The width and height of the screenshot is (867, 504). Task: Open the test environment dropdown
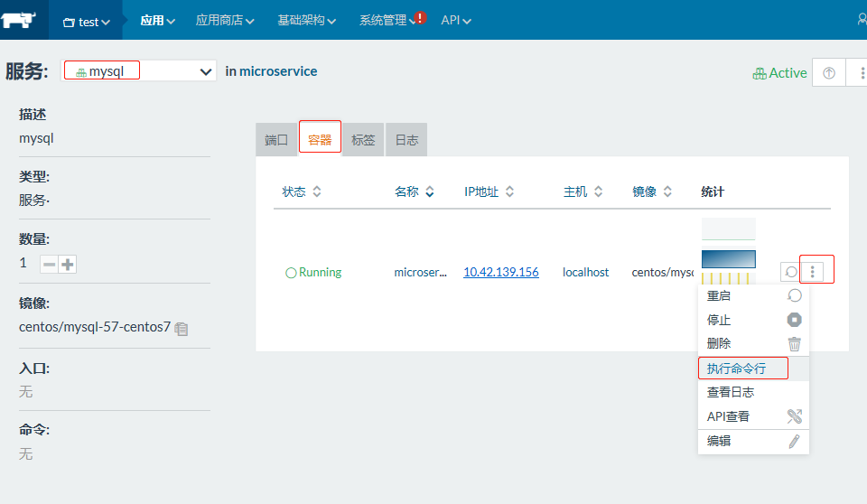[x=87, y=23]
